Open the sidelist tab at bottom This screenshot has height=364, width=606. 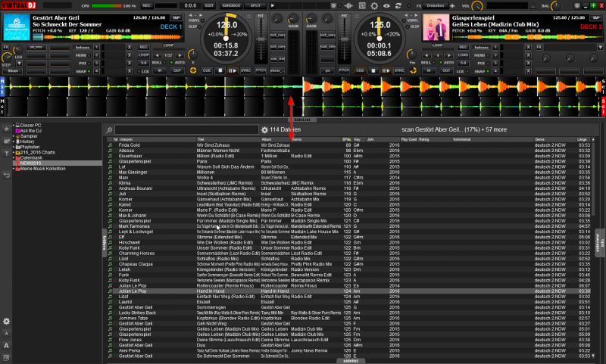351,361
